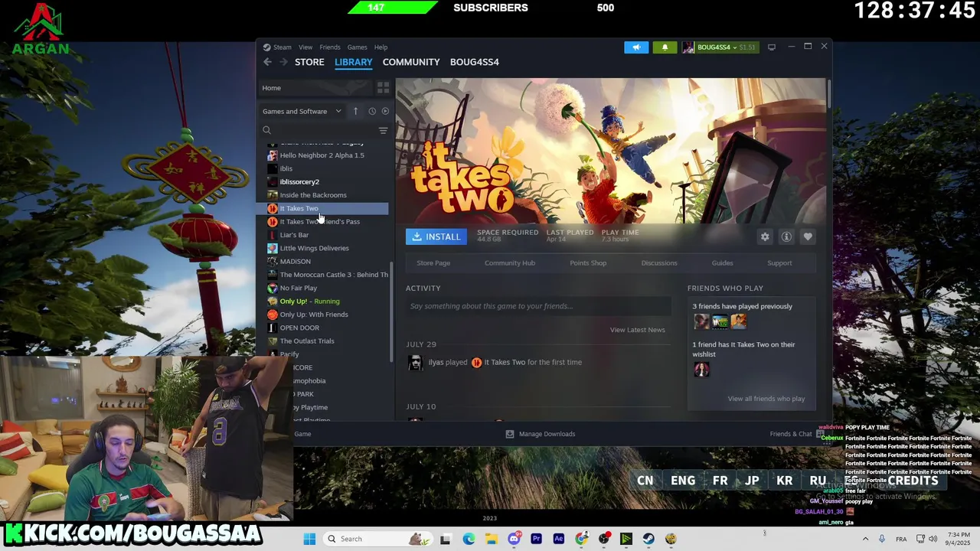This screenshot has width=980, height=551.
Task: Open library collections grid view icon
Action: pos(384,88)
